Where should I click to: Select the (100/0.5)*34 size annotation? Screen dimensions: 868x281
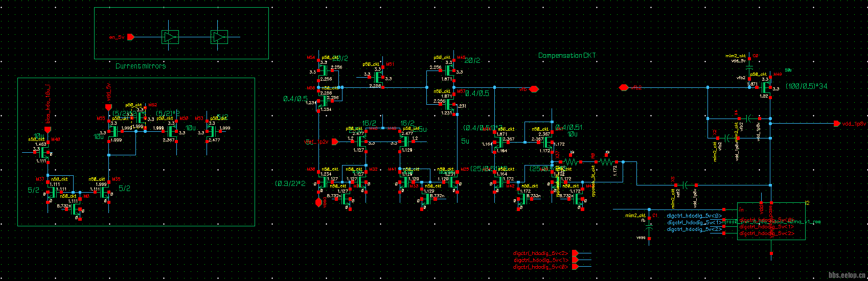(x=806, y=86)
